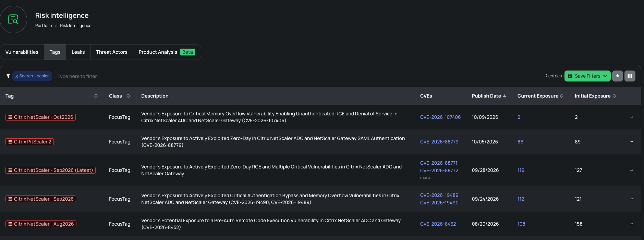This screenshot has height=240, width=644.
Task: Sort by Tag column arrows
Action: click(x=96, y=96)
